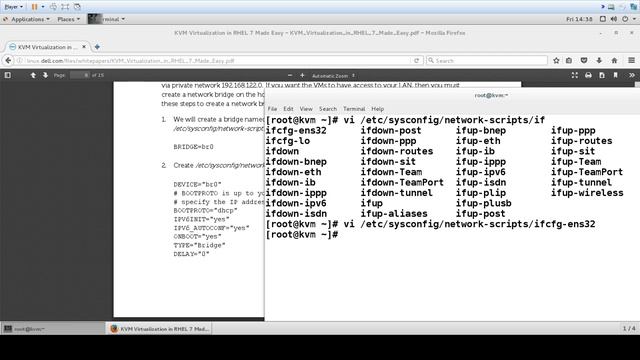Open the terminal File menu

point(272,109)
